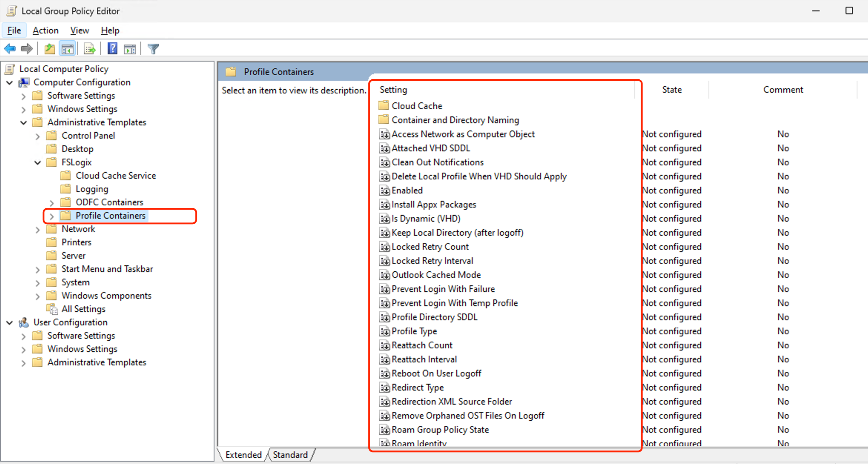Click the FSLogix folder icon in tree
The image size is (868, 464).
pyautogui.click(x=52, y=162)
